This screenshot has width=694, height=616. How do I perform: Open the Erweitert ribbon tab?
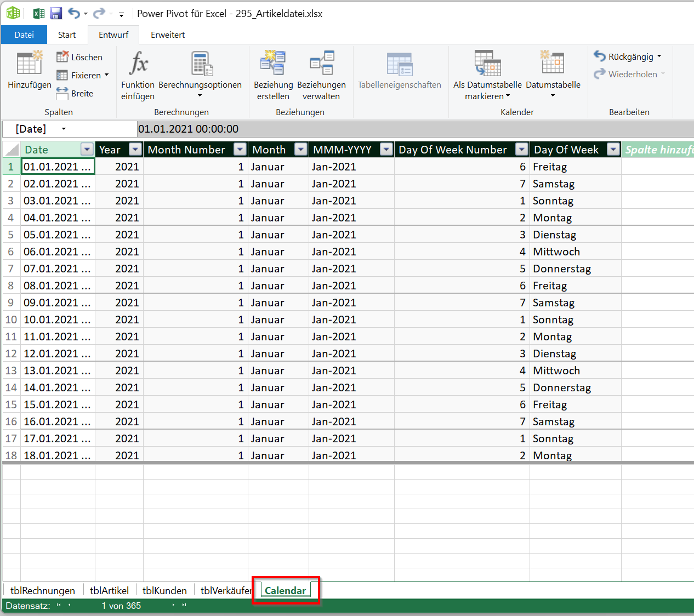168,35
